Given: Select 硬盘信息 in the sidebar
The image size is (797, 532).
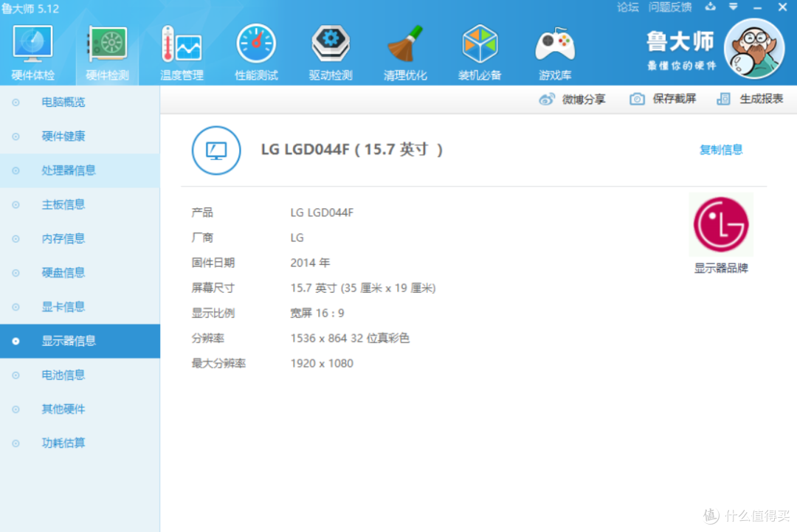Looking at the screenshot, I should tap(80, 272).
